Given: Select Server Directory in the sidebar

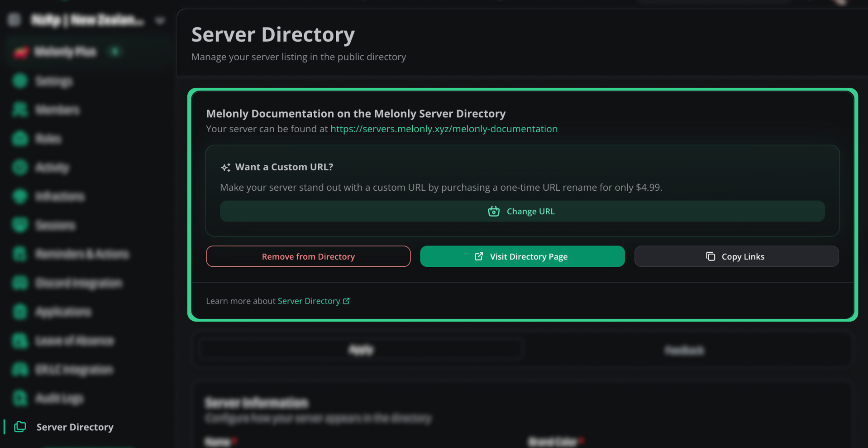Looking at the screenshot, I should (75, 427).
